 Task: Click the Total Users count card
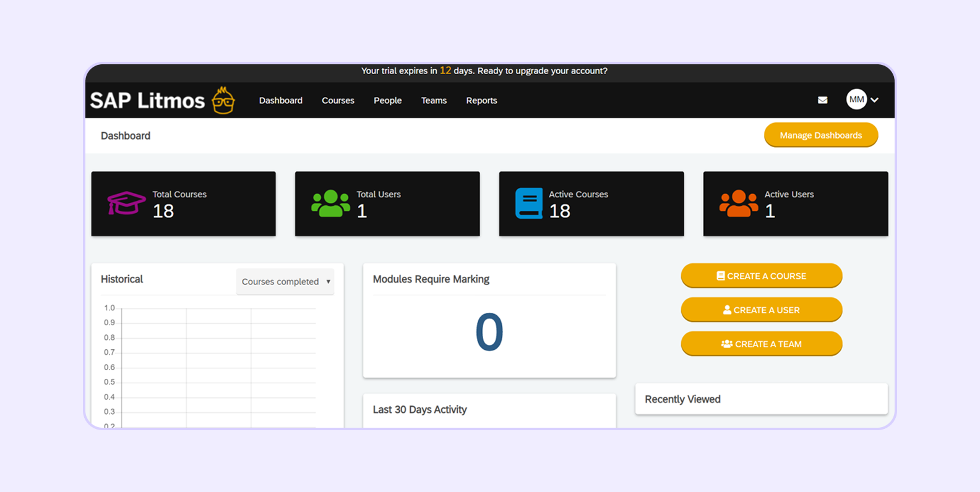pyautogui.click(x=387, y=203)
